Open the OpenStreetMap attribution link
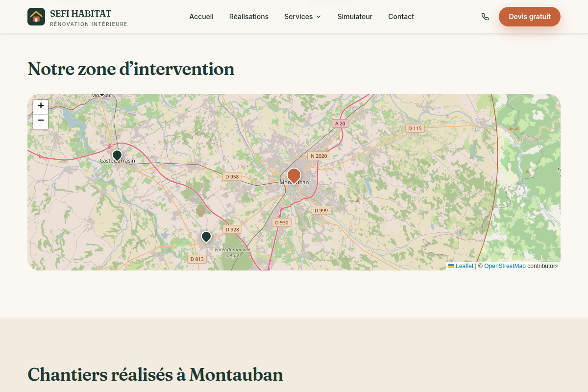The width and height of the screenshot is (588, 392). click(x=505, y=266)
